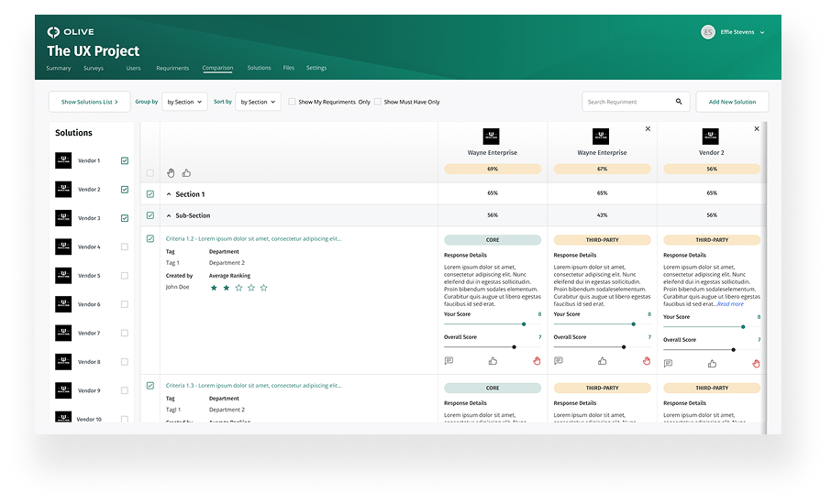Image resolution: width=831 pixels, height=504 pixels.
Task: Open Criteria 1.3 requirement link
Action: point(253,386)
